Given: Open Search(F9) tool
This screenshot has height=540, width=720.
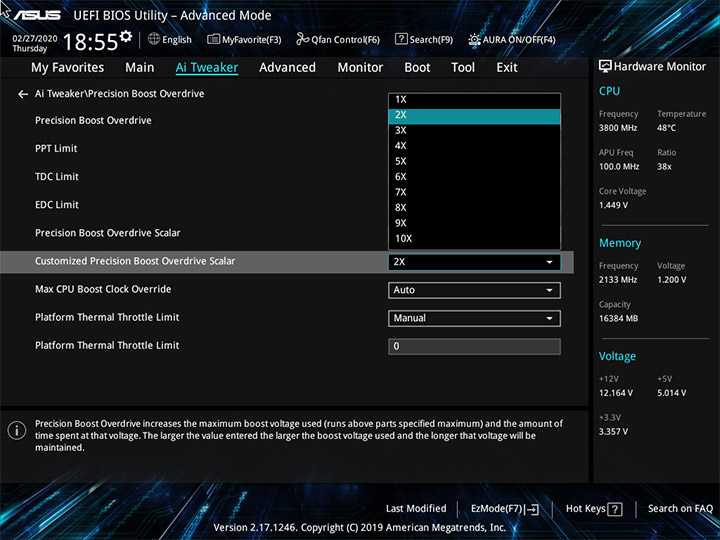Looking at the screenshot, I should pos(424,39).
